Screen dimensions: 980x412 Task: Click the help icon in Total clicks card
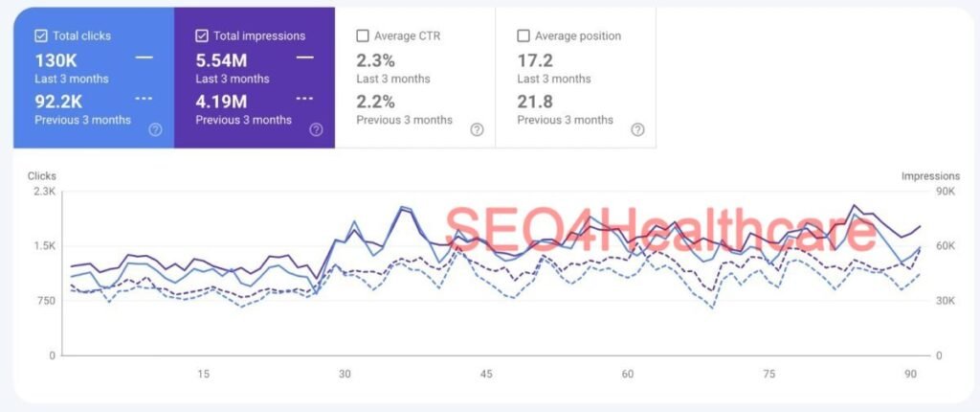click(x=155, y=129)
